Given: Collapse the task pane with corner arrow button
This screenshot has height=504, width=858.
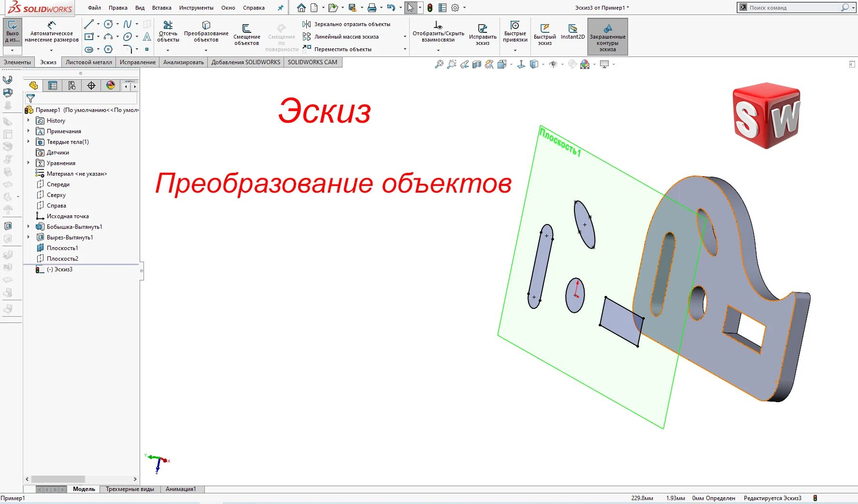Looking at the screenshot, I should click(x=852, y=64).
